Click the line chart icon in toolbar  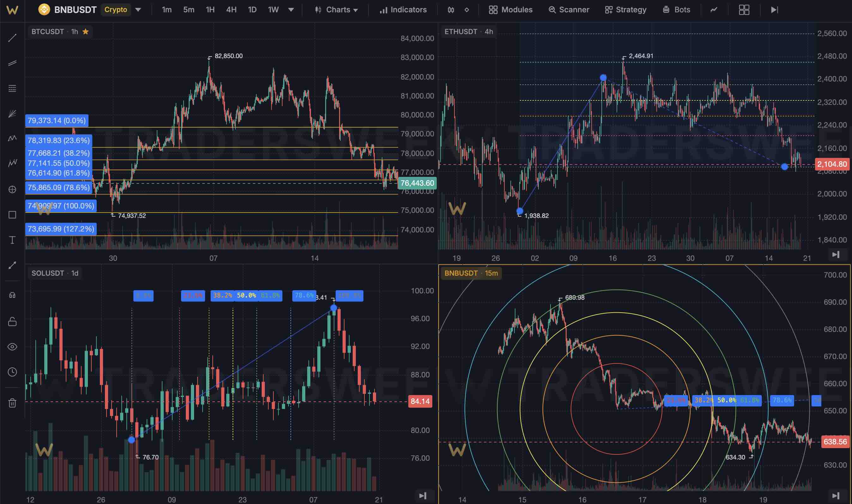click(x=714, y=10)
